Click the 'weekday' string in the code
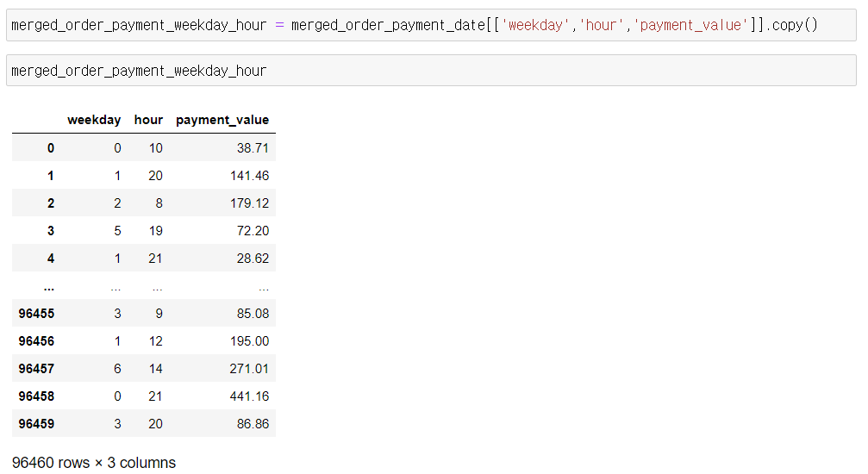Image resolution: width=868 pixels, height=474 pixels. coord(535,25)
